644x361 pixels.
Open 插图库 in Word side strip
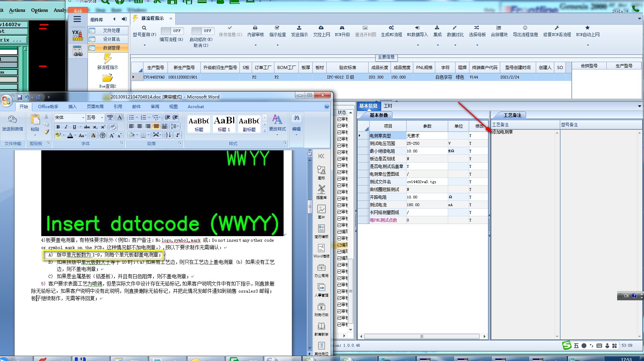(321, 192)
